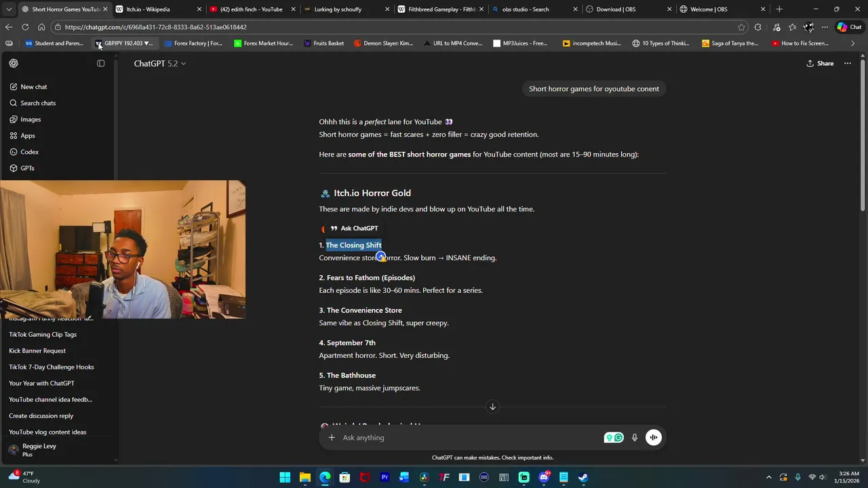This screenshot has width=868, height=488.
Task: Open Student and Parent bookmark
Action: [54, 43]
